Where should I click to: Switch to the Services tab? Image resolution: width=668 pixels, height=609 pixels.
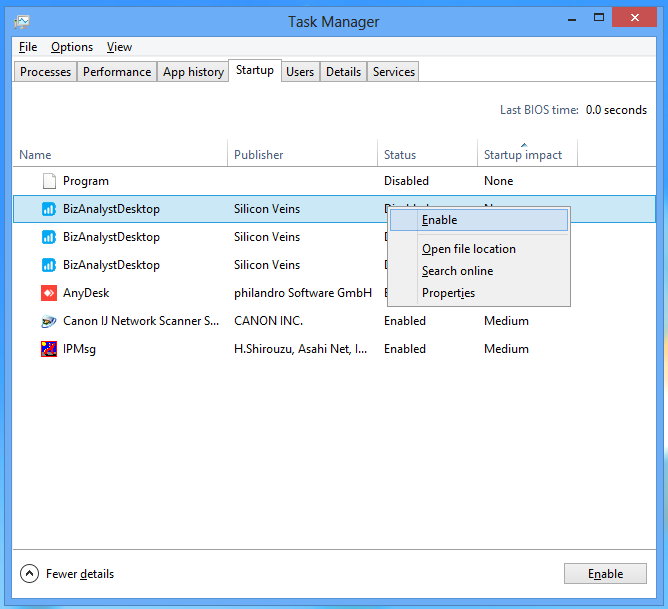(x=394, y=72)
